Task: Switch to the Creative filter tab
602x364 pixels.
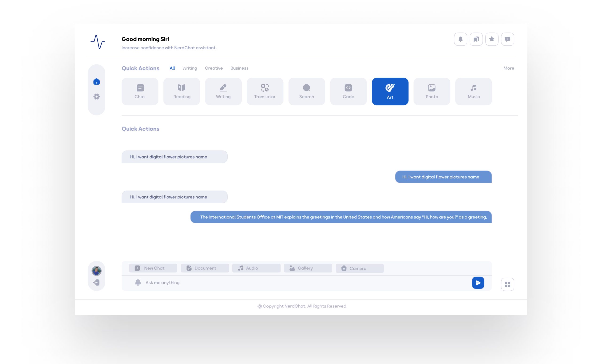Action: point(214,68)
